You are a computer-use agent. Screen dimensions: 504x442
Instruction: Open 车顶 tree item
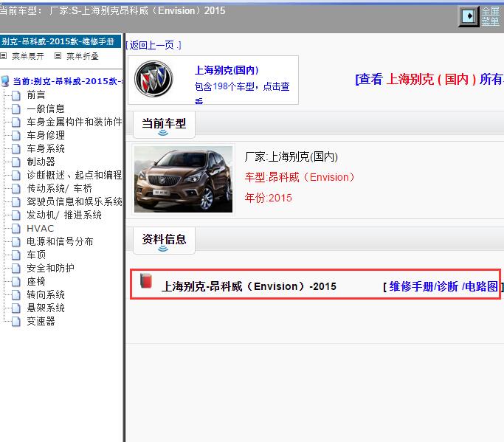tap(36, 255)
